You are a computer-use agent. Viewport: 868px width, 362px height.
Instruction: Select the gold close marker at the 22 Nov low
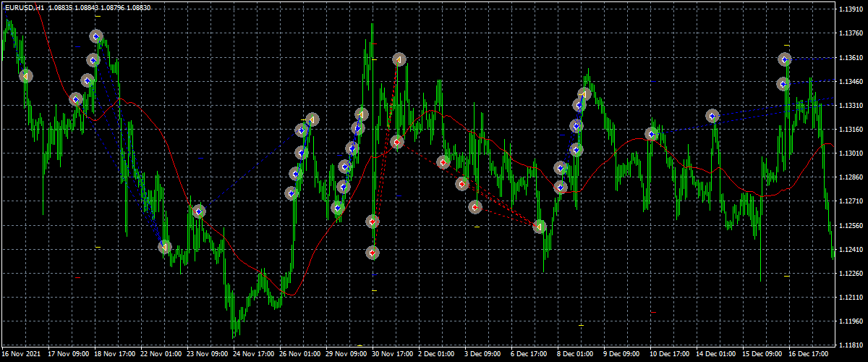pyautogui.click(x=165, y=247)
